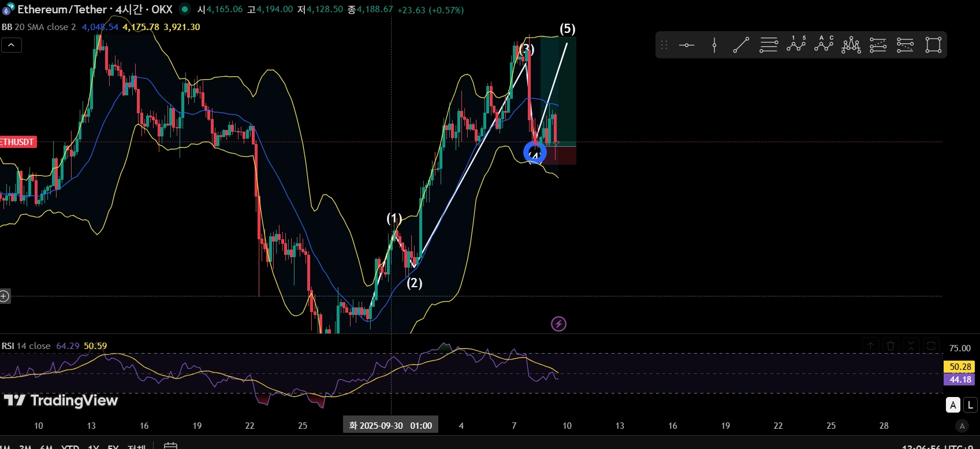Click the Ethereum/Tether symbol title
Screen dimensions: 980x449
point(95,9)
